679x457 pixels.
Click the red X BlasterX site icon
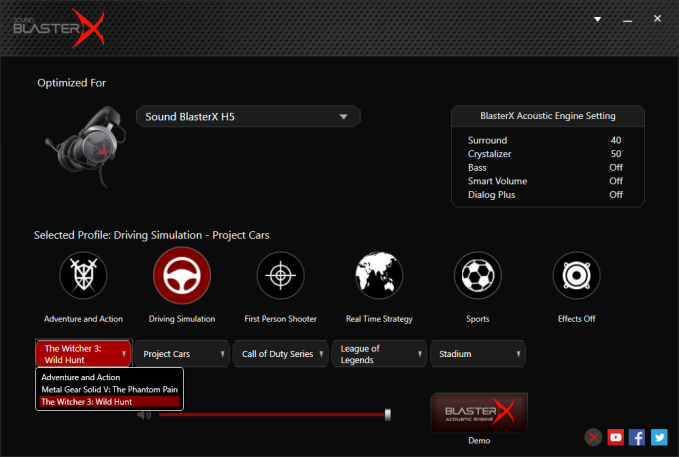tap(594, 437)
